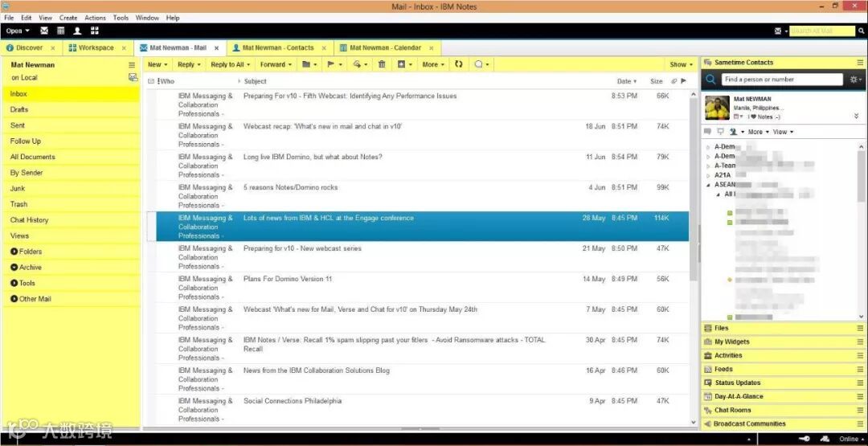Click the Sametime meeting screen icon
Image resolution: width=868 pixels, height=446 pixels.
coord(720,132)
